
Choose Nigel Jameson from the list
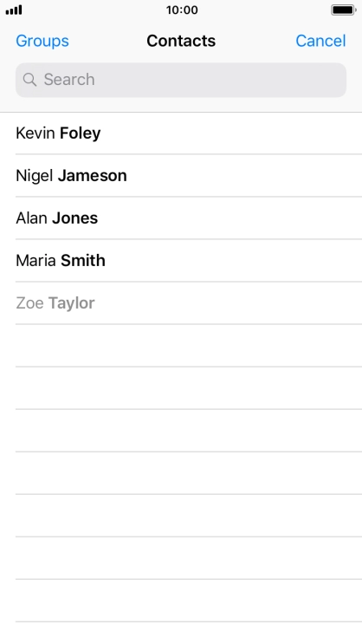click(x=181, y=176)
